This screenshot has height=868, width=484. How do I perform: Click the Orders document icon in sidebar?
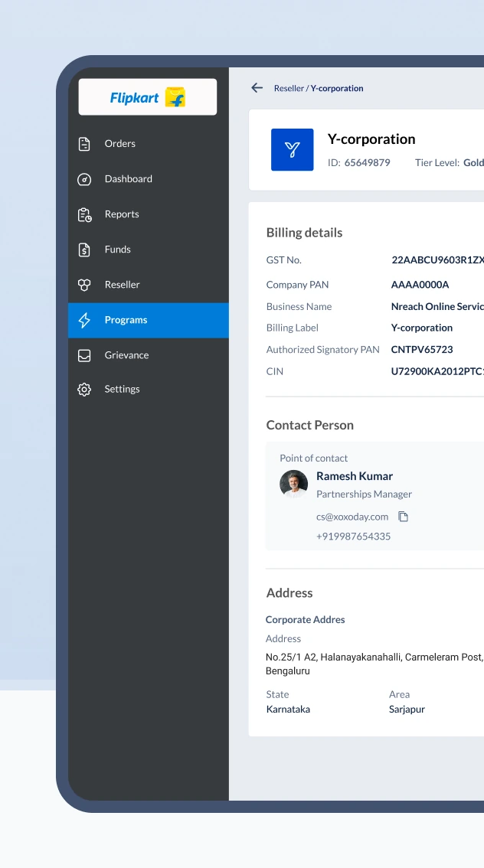point(84,144)
